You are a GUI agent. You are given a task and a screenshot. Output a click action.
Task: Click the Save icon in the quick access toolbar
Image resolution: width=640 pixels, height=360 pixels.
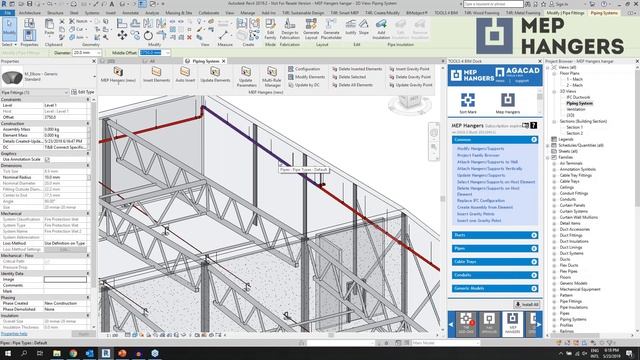(29, 4)
